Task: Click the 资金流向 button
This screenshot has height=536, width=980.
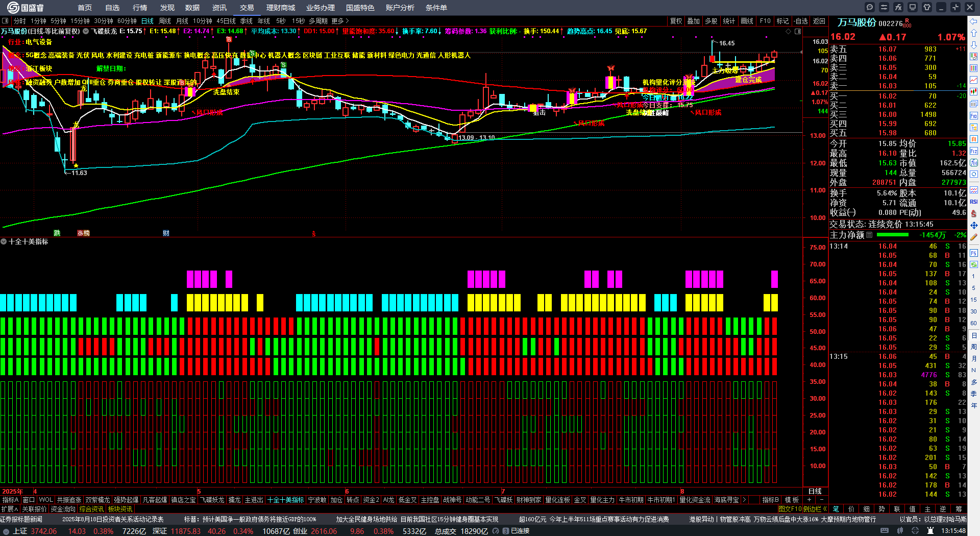Action: click(x=63, y=509)
